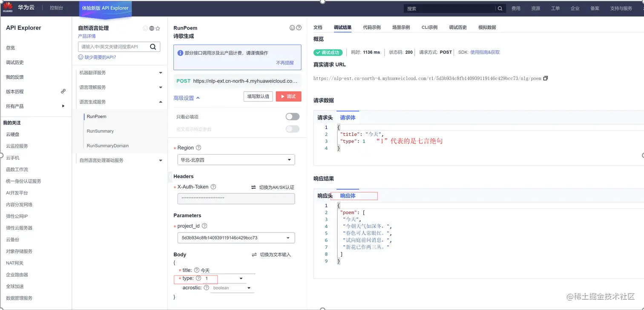Toggle the 密文显示特定参数 switch
This screenshot has height=310, width=644.
(293, 129)
